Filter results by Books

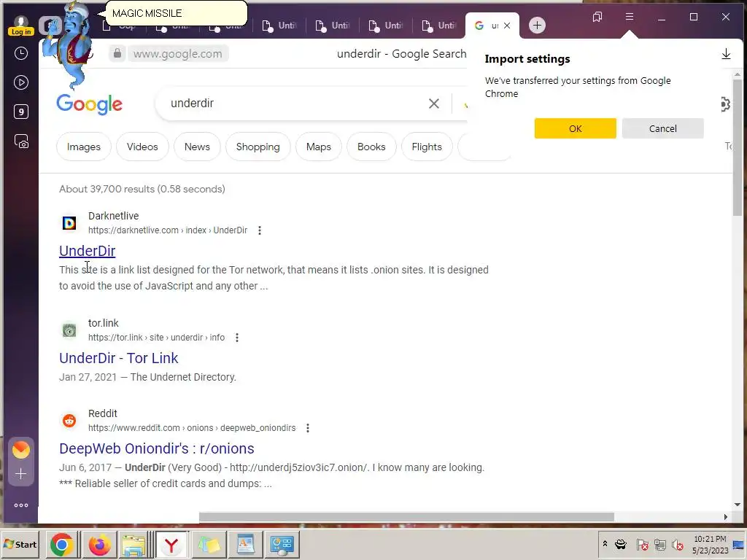(x=371, y=147)
